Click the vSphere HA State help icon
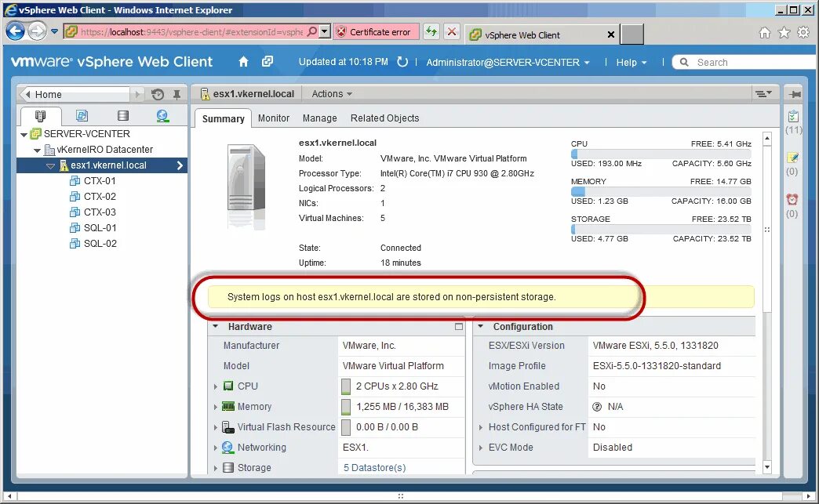Screen dimensions: 819x504 coord(597,407)
